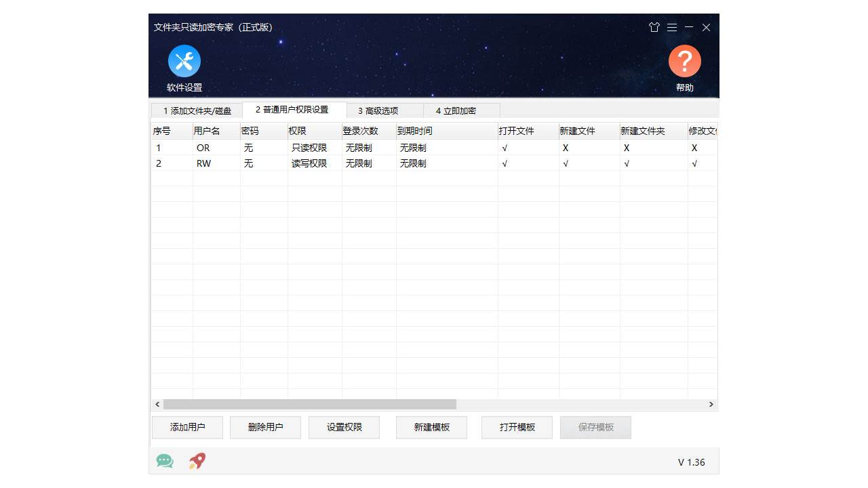This screenshot has height=488, width=868.
Task: Click the 删除用户 button
Action: 265,428
